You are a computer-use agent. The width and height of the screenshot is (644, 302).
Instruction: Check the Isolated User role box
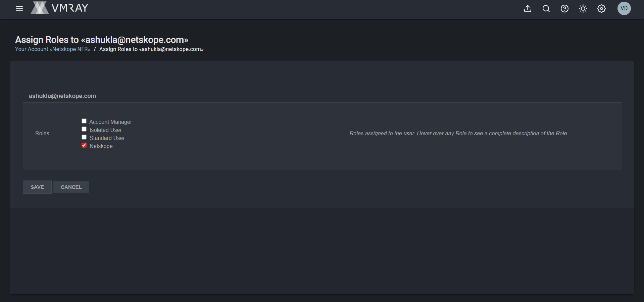[84, 129]
